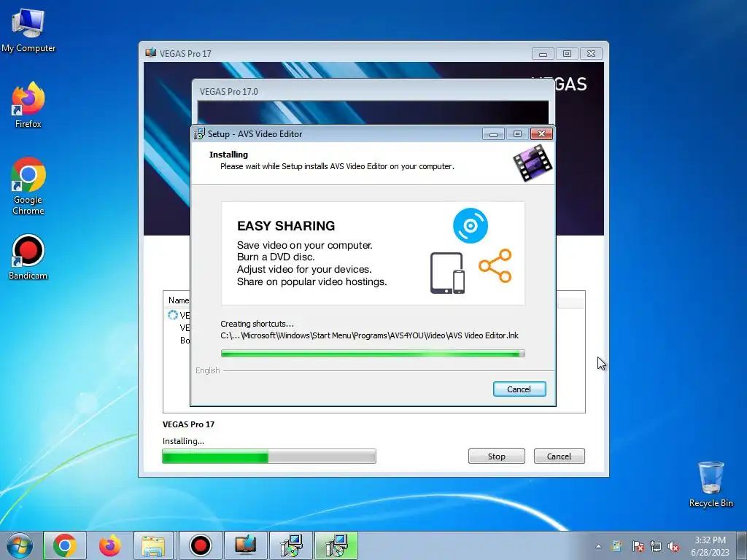Maximize the VEGAS Pro 17 window
The width and height of the screenshot is (747, 560).
pos(567,54)
